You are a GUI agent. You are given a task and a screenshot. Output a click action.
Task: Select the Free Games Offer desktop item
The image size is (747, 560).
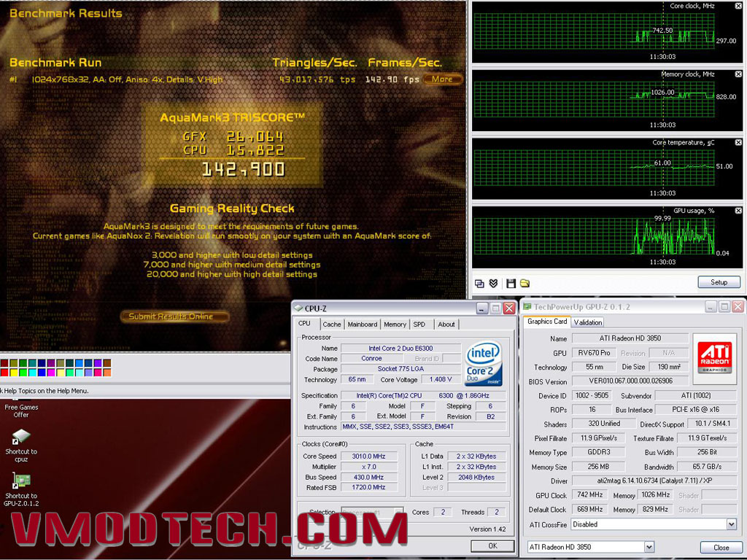click(x=21, y=411)
